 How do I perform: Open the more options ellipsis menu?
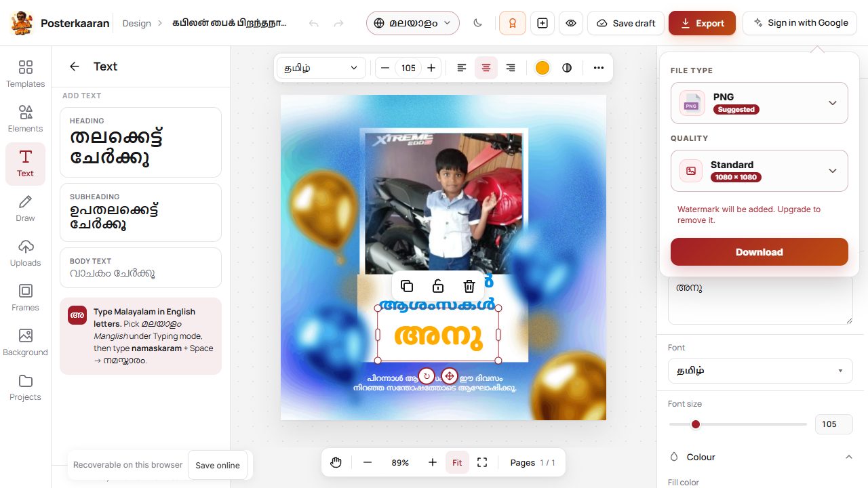click(598, 68)
